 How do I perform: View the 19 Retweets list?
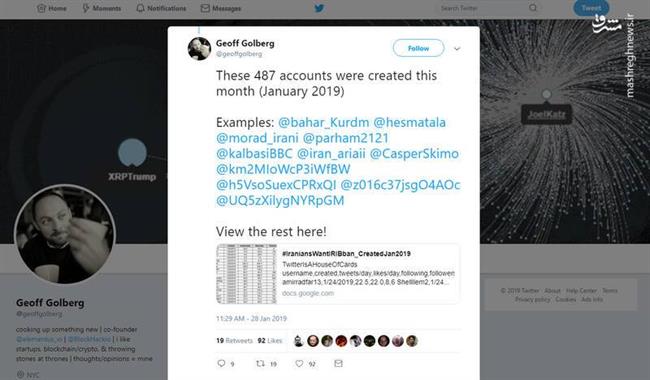[x=234, y=341]
